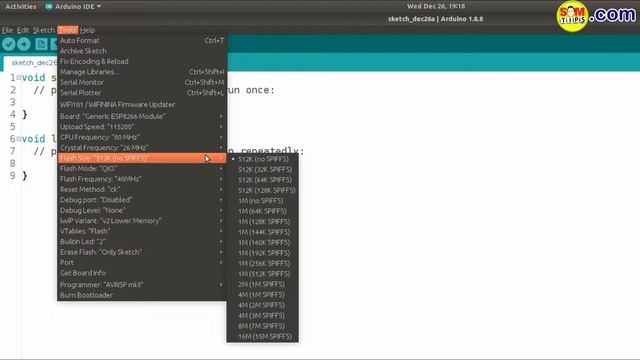The height and width of the screenshot is (360, 640).
Task: Click the clock Wed Dec 26 19:18
Action: 436,6
